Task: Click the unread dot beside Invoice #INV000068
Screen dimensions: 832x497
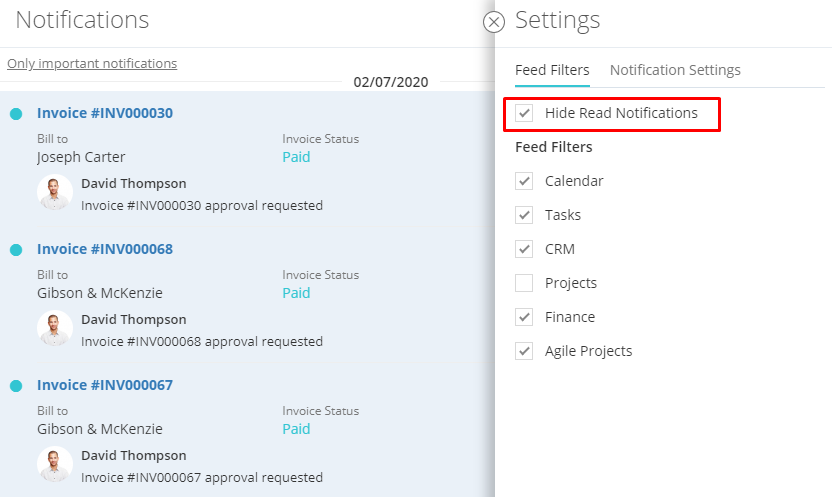Action: (x=16, y=250)
